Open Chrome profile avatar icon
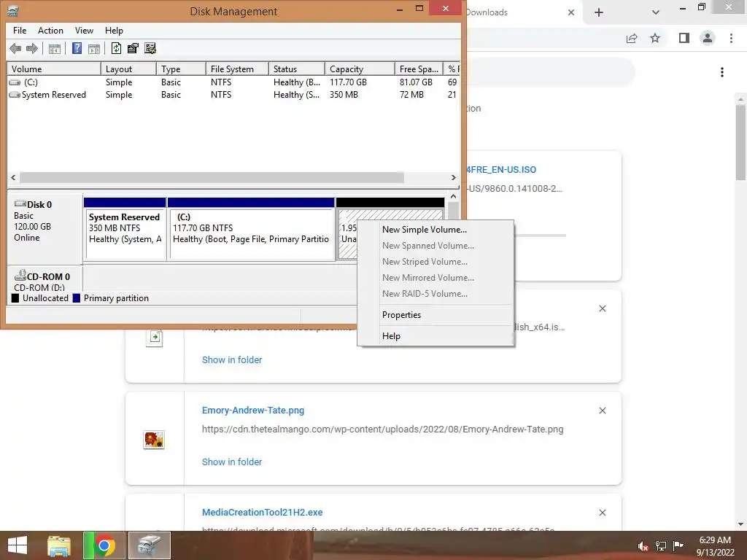Screen dimensions: 747x560 708,38
